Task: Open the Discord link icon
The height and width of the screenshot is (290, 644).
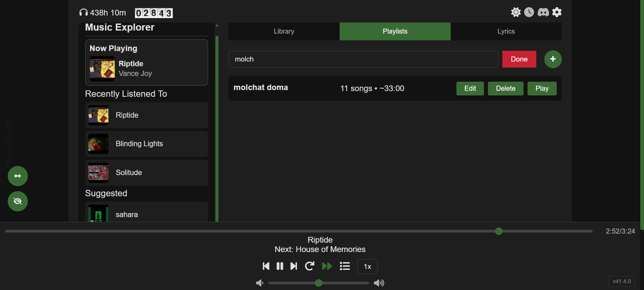Action: click(543, 12)
